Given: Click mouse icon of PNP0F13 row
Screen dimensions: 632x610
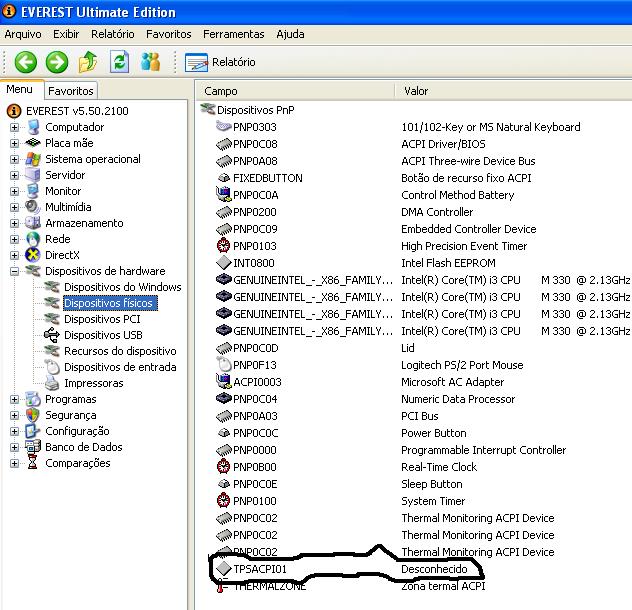Looking at the screenshot, I should (224, 364).
